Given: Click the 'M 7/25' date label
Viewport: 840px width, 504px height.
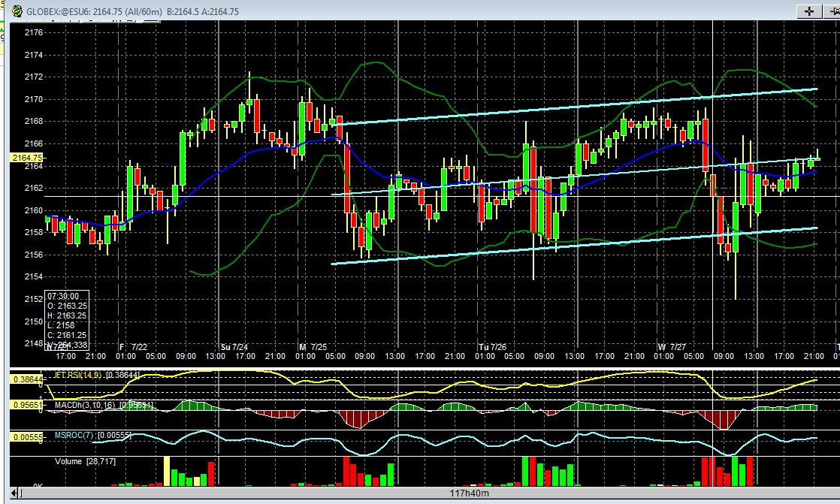Looking at the screenshot, I should click(x=313, y=347).
